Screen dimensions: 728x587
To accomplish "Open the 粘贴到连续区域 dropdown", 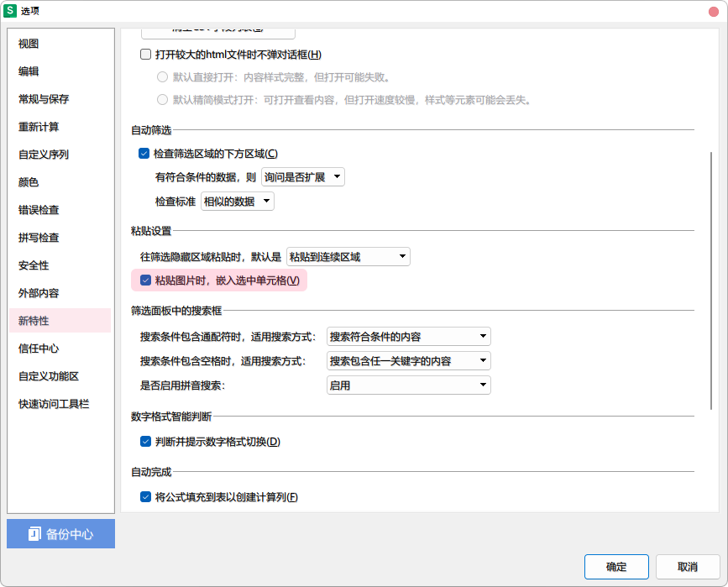I will tap(348, 257).
